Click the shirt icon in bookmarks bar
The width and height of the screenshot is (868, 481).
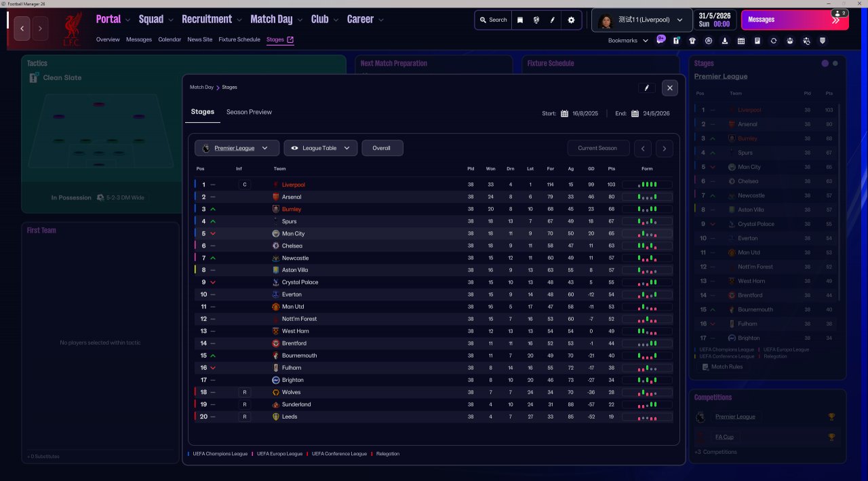[692, 41]
